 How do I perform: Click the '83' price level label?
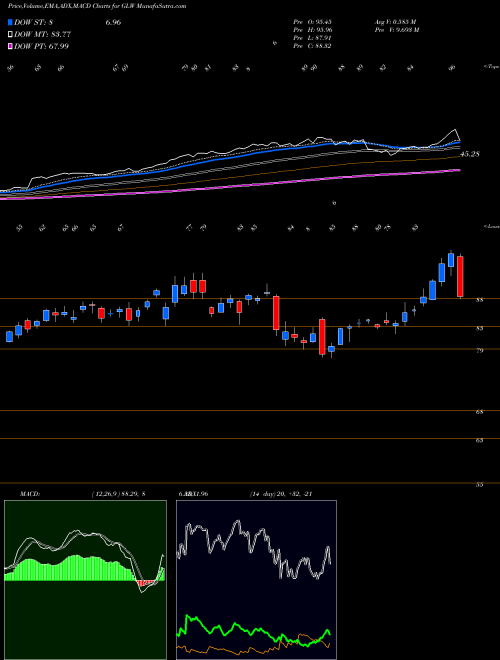[x=479, y=328]
